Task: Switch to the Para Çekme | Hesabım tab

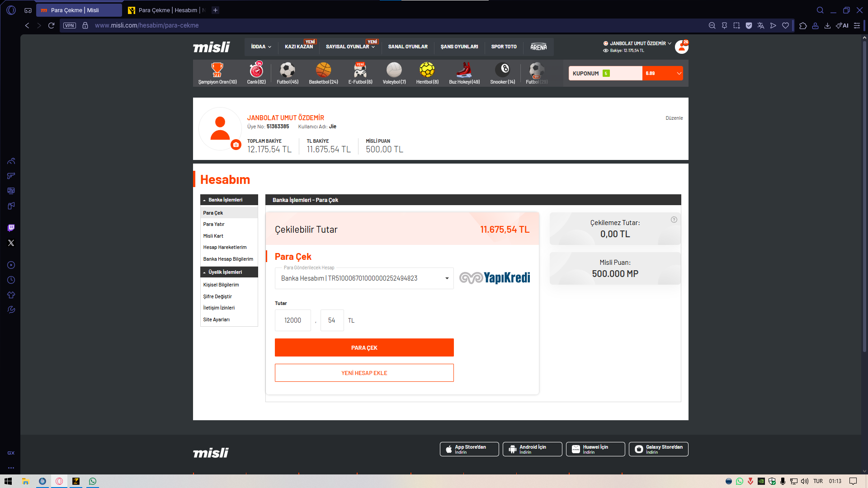Action: (166, 10)
